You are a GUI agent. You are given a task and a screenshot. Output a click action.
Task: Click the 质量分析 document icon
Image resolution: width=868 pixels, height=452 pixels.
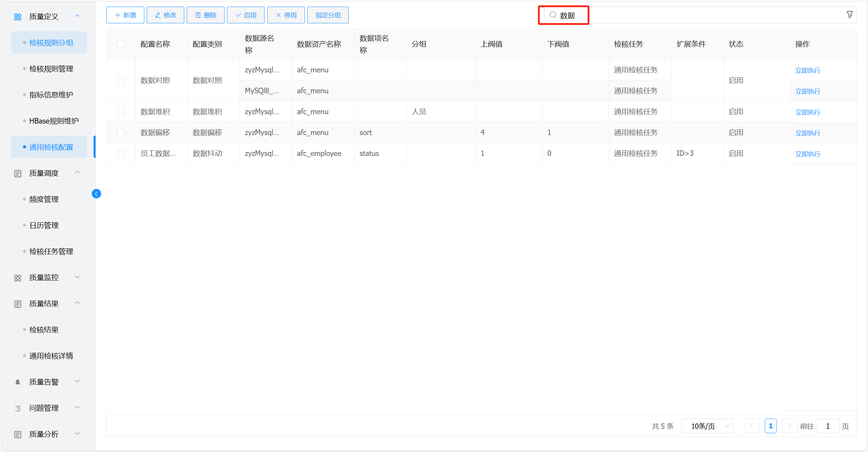[18, 434]
